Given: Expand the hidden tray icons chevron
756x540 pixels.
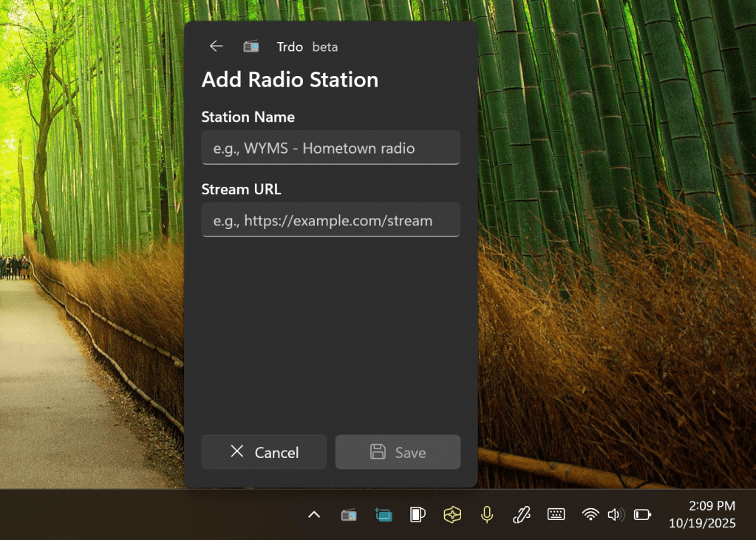Looking at the screenshot, I should coord(314,515).
